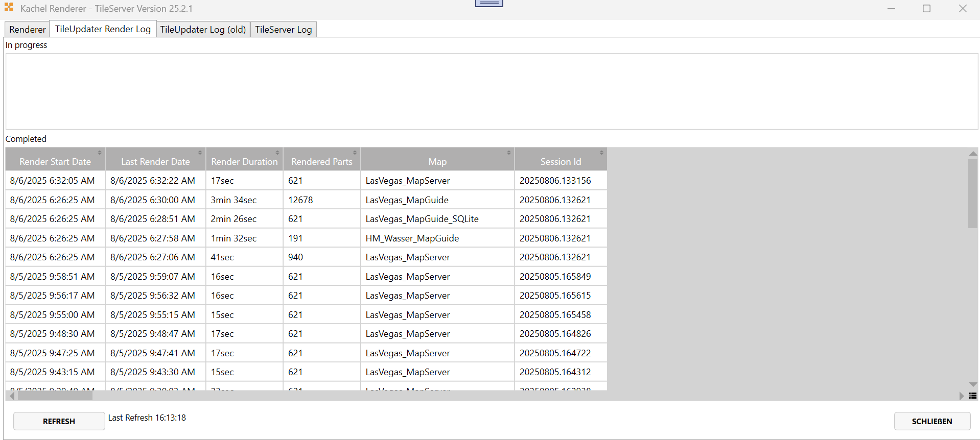
Task: Select cell 8/6/2025 6:32:22 AM
Action: click(x=155, y=181)
